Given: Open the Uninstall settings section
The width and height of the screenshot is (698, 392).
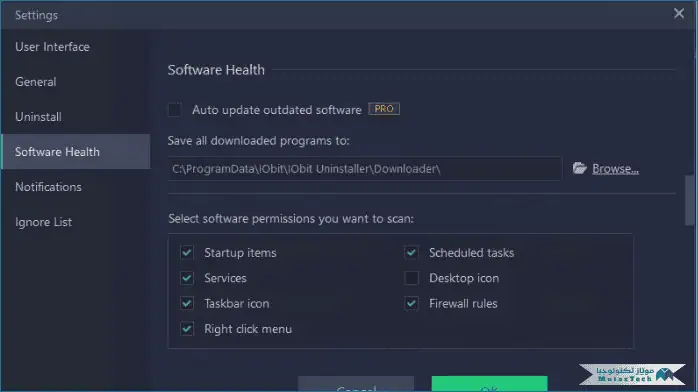Looking at the screenshot, I should (x=38, y=117).
